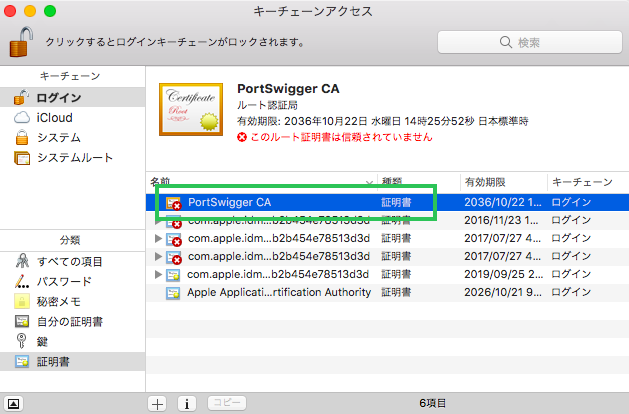This screenshot has height=414, width=629.
Task: Click the Apple Application Authority certificate icon
Action: click(173, 293)
